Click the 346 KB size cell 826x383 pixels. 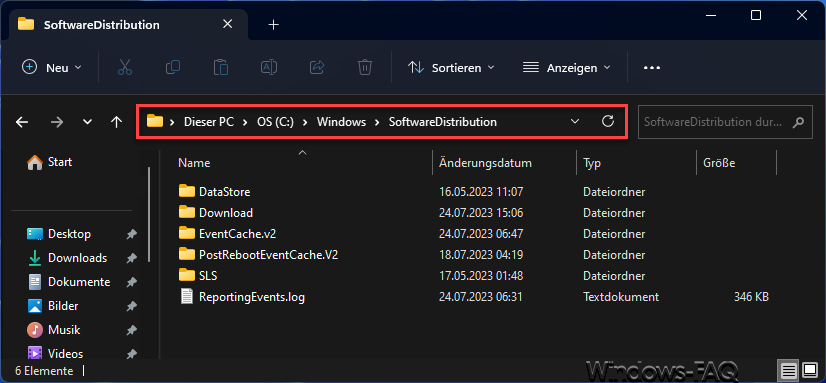point(751,297)
